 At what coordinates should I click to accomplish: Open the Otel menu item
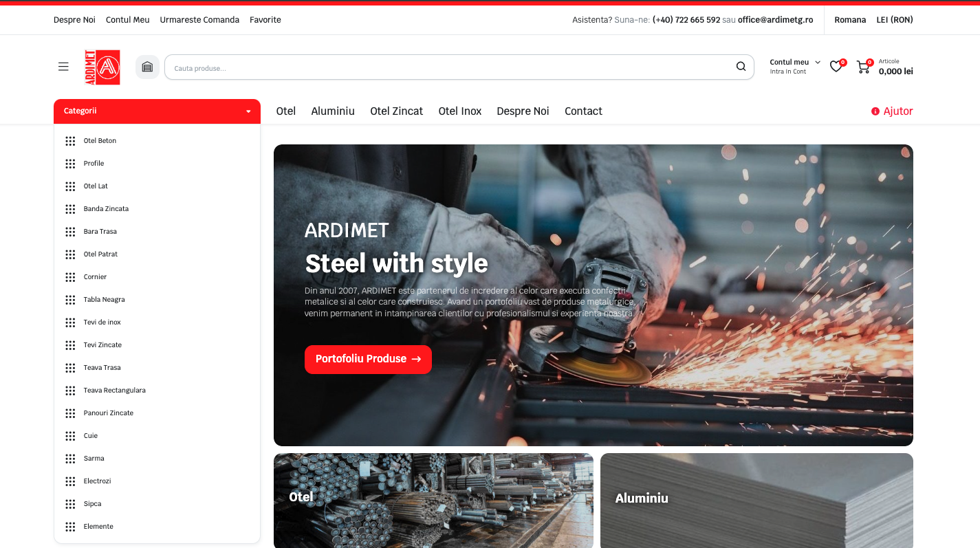[286, 111]
